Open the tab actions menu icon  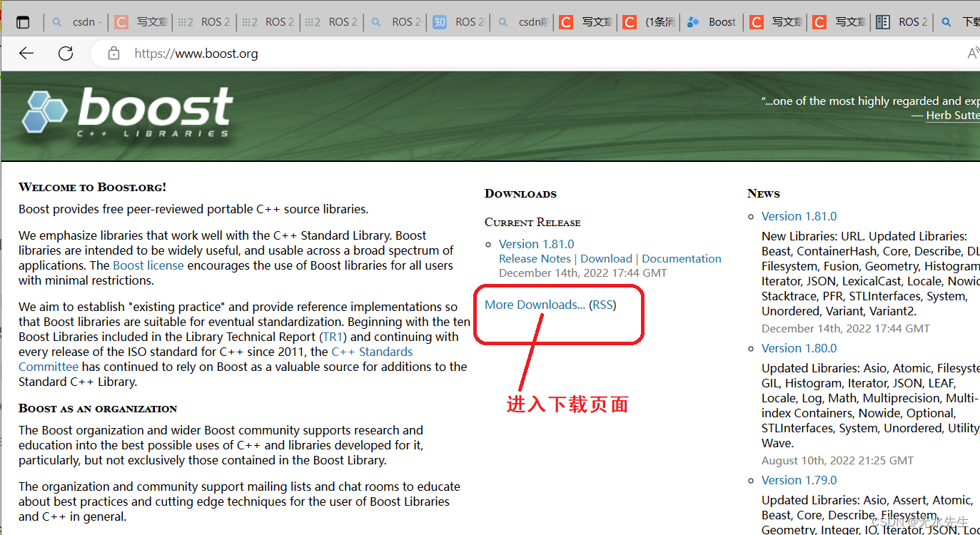(24, 21)
